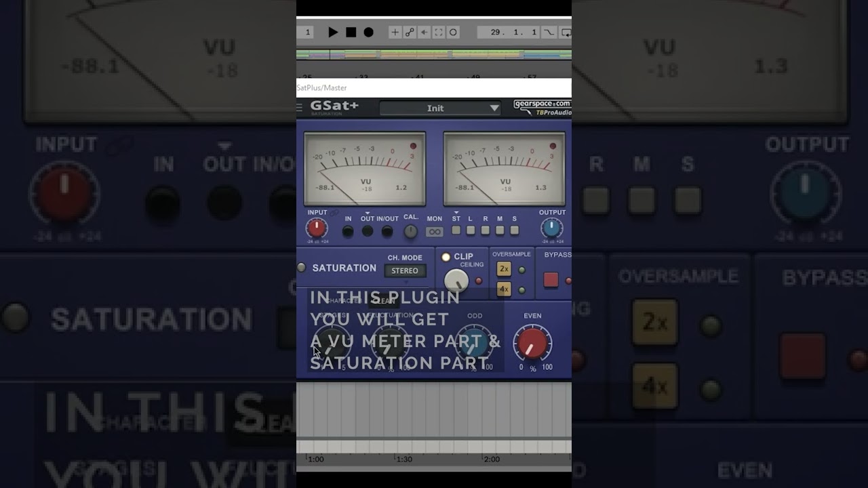Adjust the red EVEN harmonics knob
The width and height of the screenshot is (868, 488).
[532, 343]
